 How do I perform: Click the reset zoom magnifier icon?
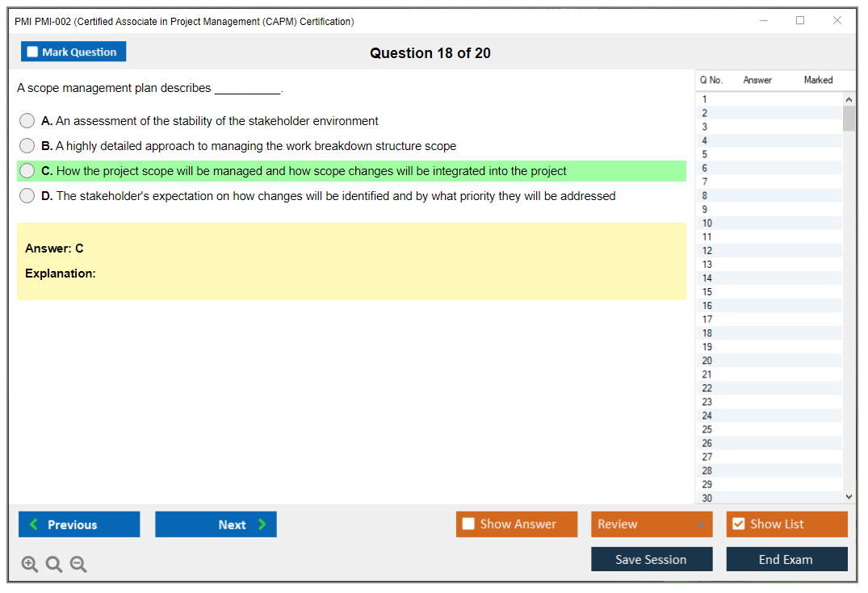click(54, 564)
